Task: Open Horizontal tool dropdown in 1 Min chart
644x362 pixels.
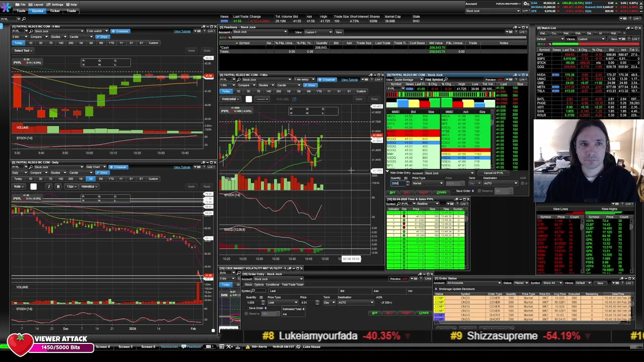Action: (230, 99)
